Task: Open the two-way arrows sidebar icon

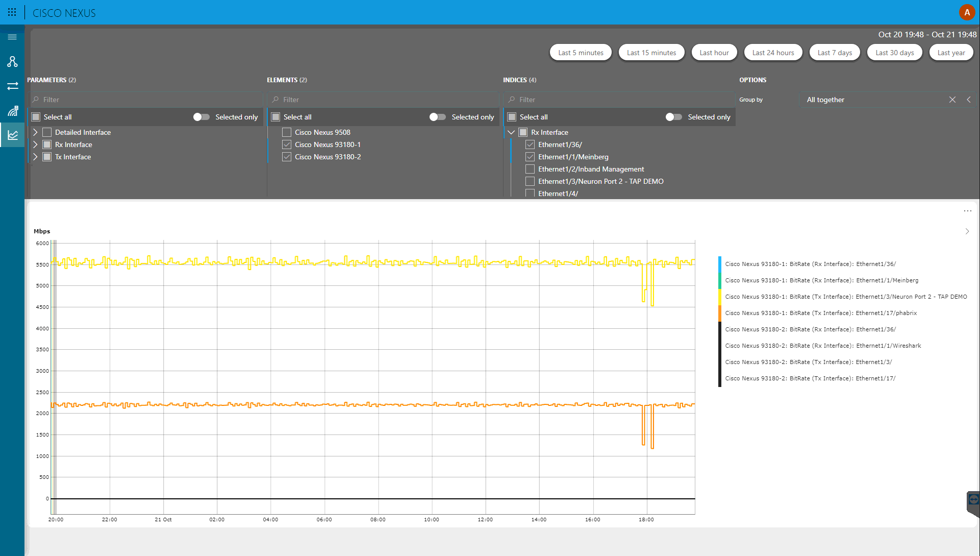Action: coord(12,86)
